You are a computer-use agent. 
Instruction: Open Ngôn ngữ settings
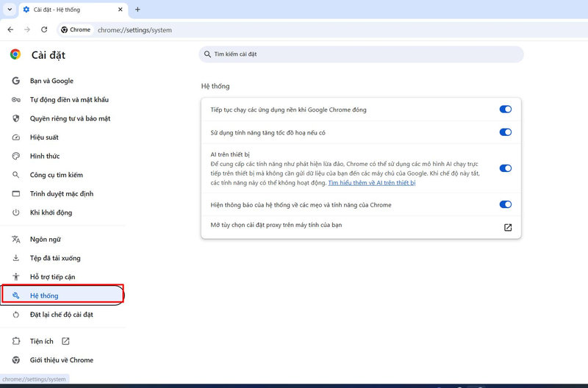pos(46,239)
